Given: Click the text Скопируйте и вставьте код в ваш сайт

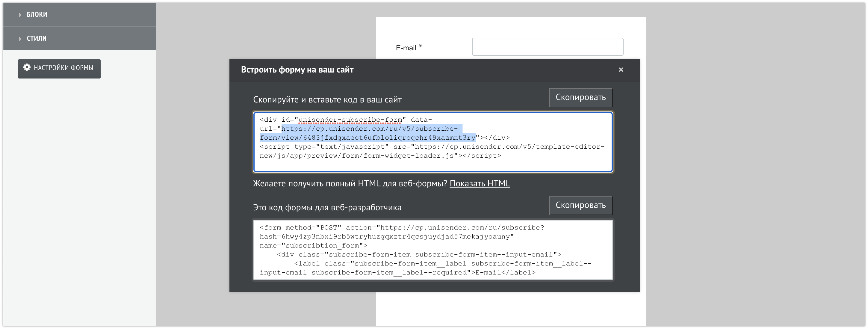Looking at the screenshot, I should coord(327,100).
